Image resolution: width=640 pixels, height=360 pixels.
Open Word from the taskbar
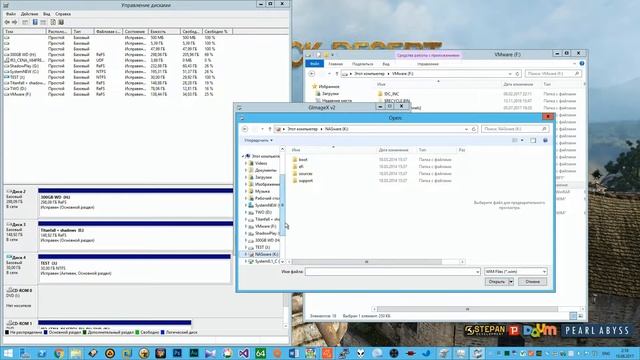tap(294, 353)
